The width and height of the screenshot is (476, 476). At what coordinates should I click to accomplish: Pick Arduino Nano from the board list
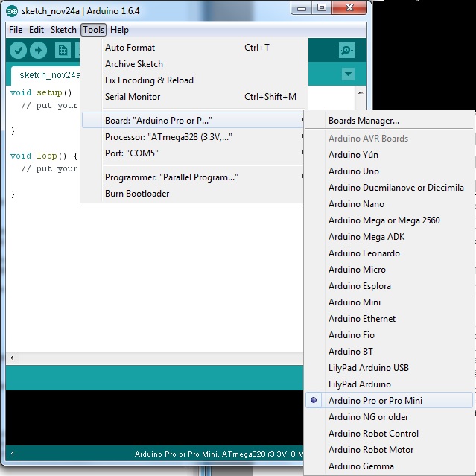pos(356,203)
